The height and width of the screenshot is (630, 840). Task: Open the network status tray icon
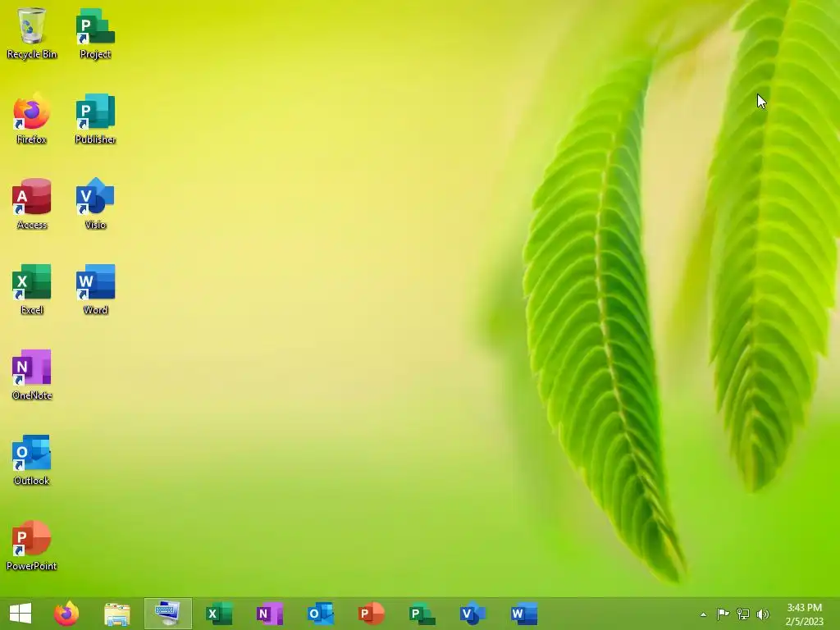tap(743, 614)
